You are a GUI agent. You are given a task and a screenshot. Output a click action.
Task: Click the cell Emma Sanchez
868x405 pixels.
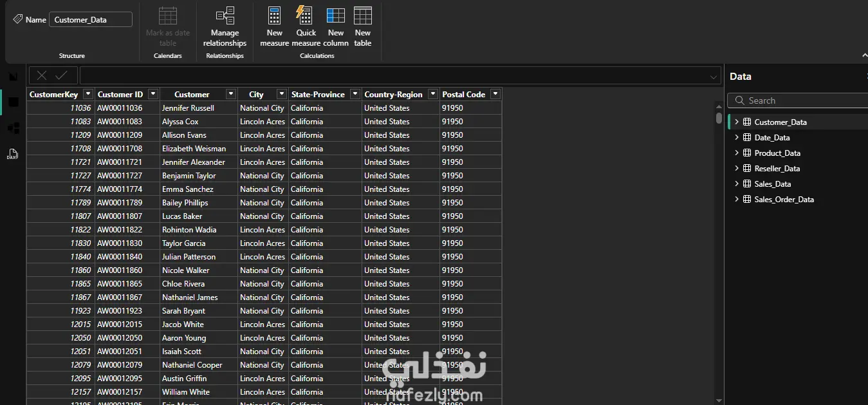(199, 189)
